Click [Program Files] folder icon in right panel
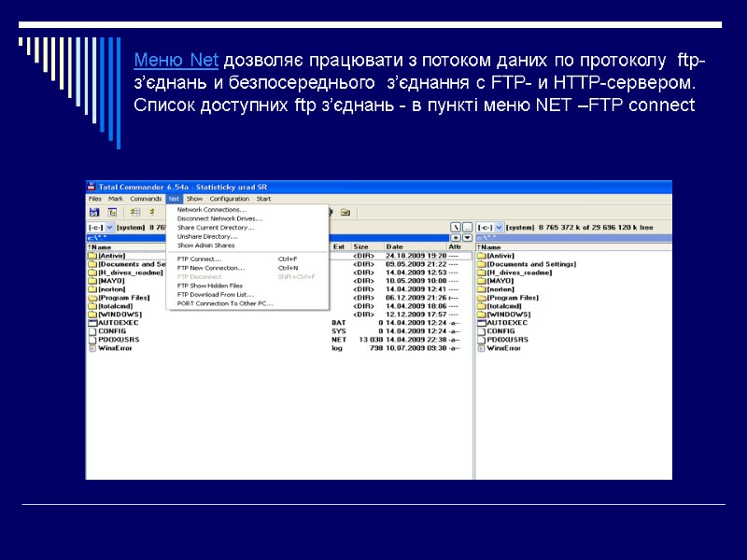This screenshot has height=560, width=747. (x=481, y=298)
